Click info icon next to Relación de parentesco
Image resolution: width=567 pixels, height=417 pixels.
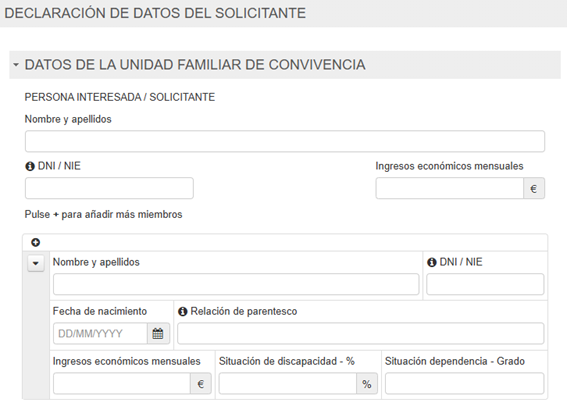pos(183,311)
